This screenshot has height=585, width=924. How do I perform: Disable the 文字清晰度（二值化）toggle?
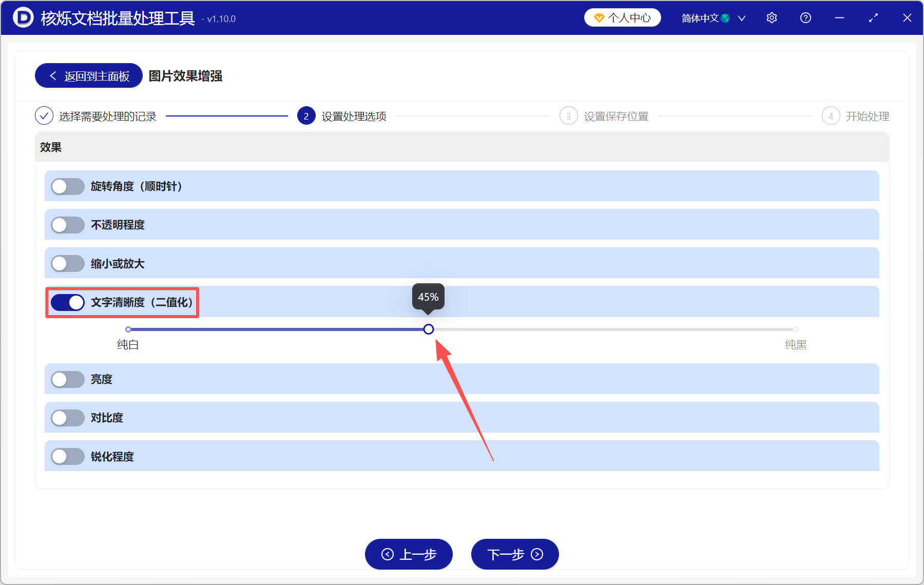(67, 302)
